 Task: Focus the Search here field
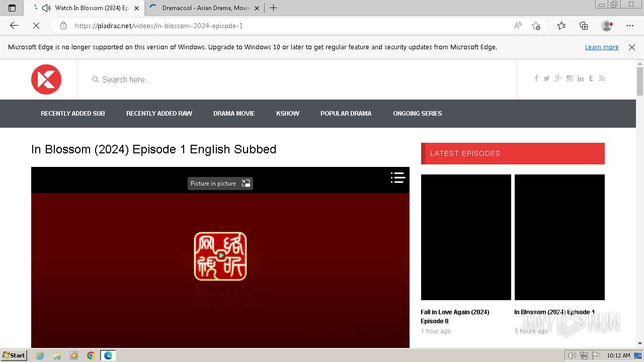point(297,79)
